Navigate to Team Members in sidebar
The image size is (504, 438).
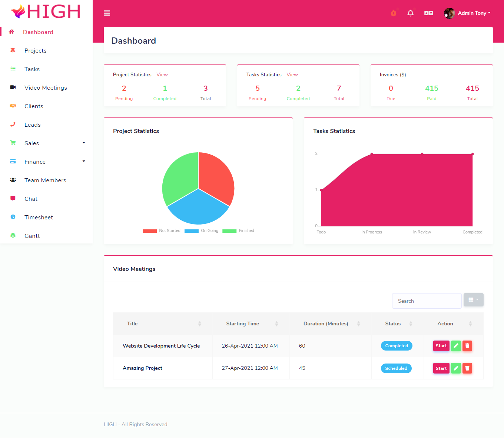[45, 180]
